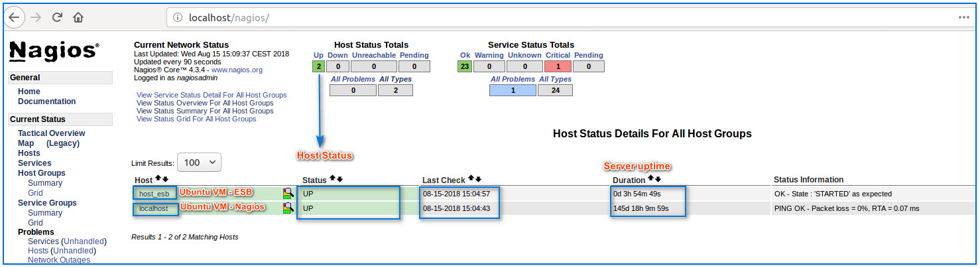Click the green Ok services count box
The image size is (980, 268).
click(x=465, y=66)
